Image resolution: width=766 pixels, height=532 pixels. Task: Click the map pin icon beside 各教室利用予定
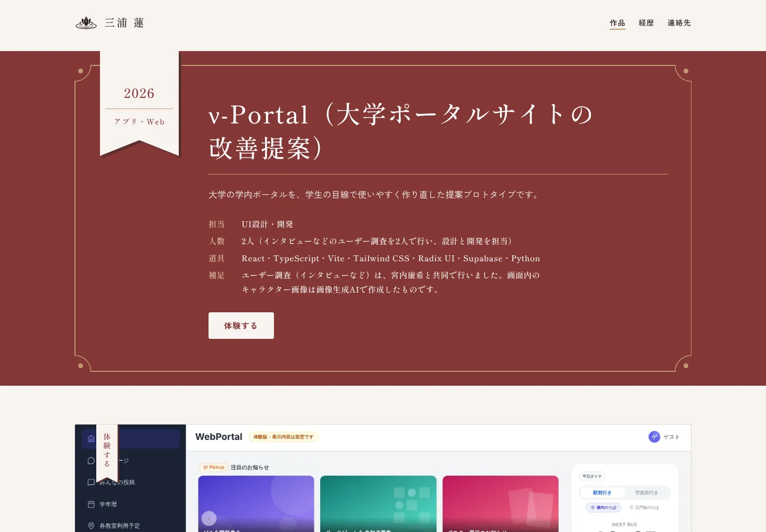pyautogui.click(x=91, y=526)
